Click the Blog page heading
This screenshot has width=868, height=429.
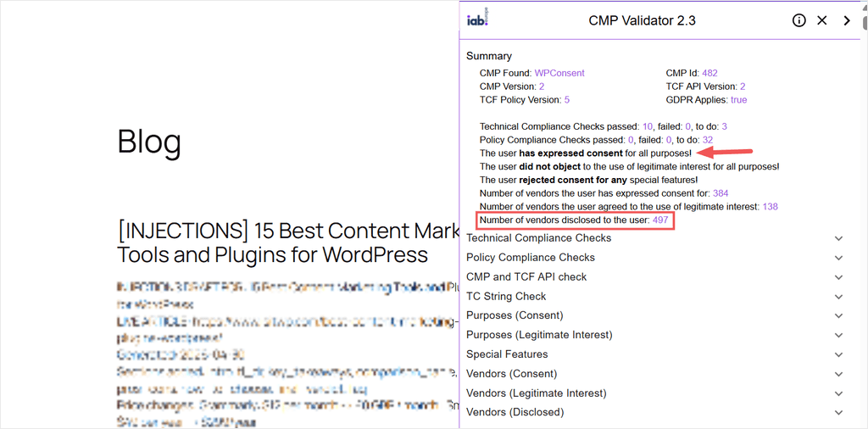pyautogui.click(x=149, y=141)
